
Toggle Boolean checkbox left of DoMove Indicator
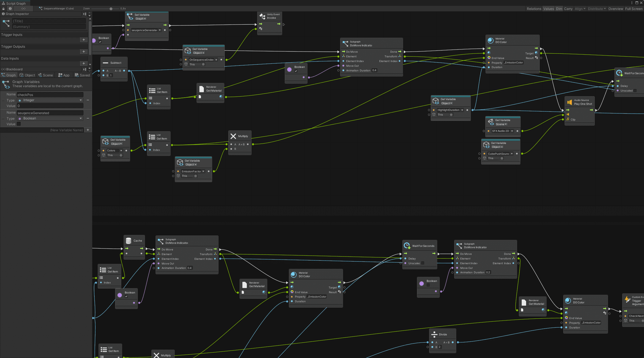click(296, 71)
